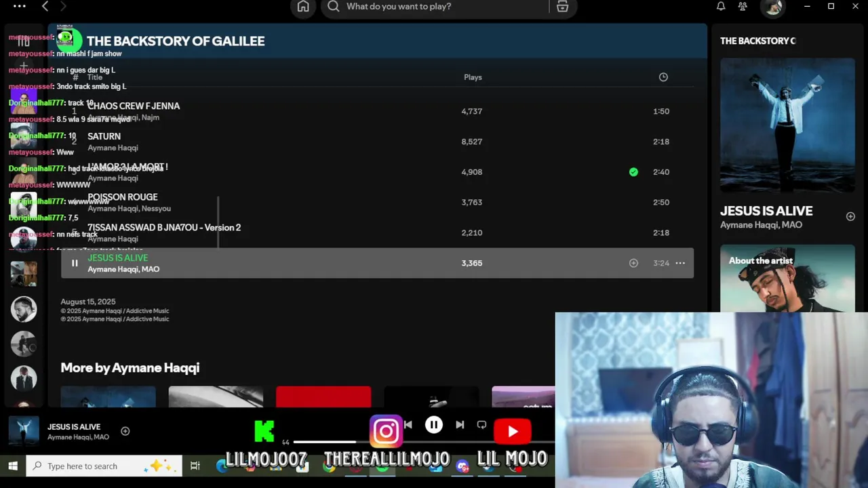Open MAO artist link in the highlighted row
The width and height of the screenshot is (868, 488).
[151, 269]
